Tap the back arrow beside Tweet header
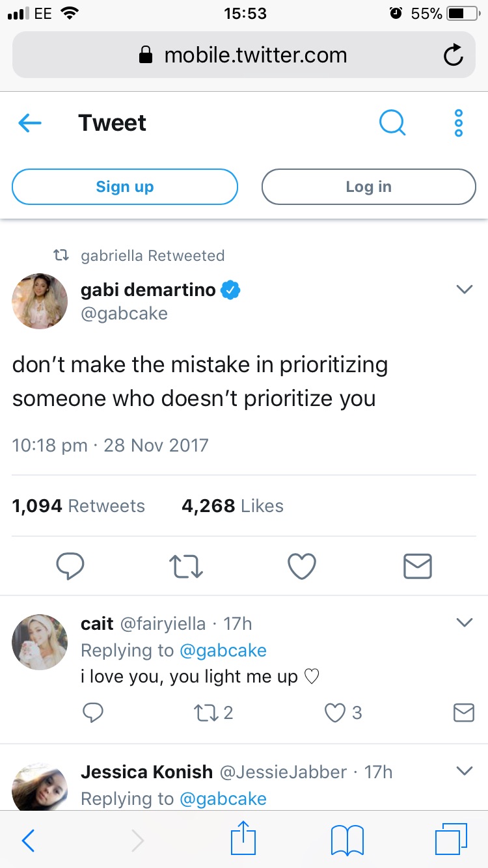Viewport: 488px width, 868px height. pyautogui.click(x=30, y=123)
